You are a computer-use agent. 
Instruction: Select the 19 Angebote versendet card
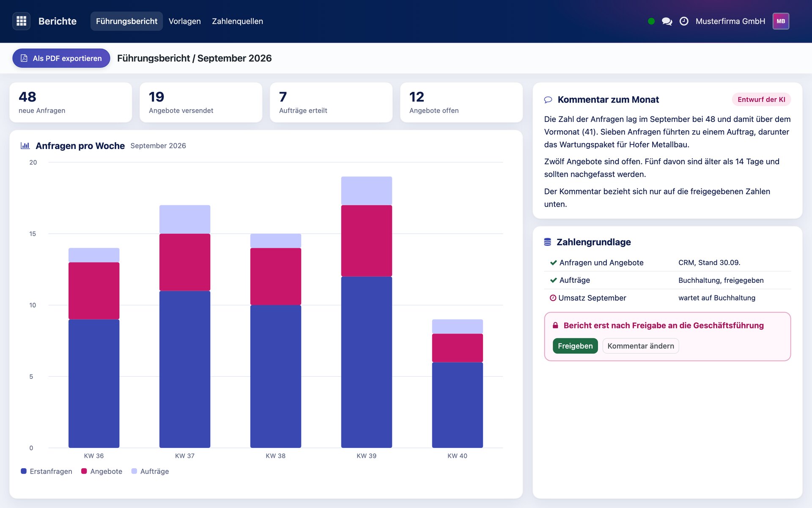tap(201, 102)
